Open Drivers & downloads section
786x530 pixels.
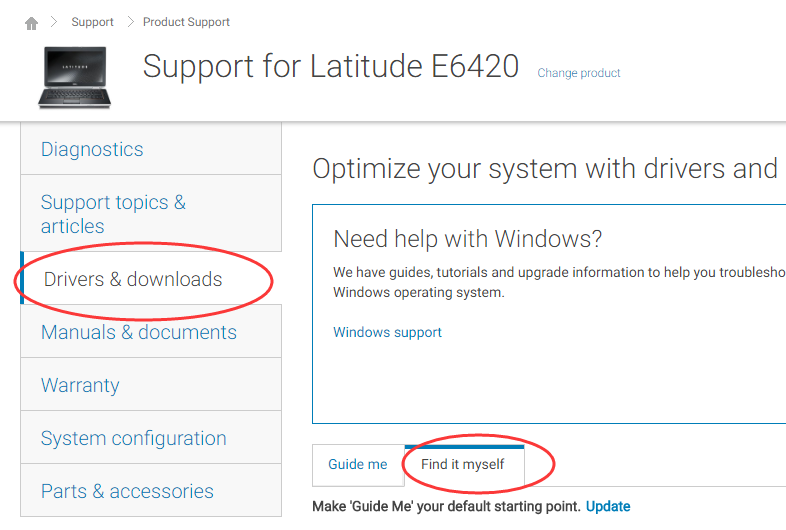click(133, 279)
